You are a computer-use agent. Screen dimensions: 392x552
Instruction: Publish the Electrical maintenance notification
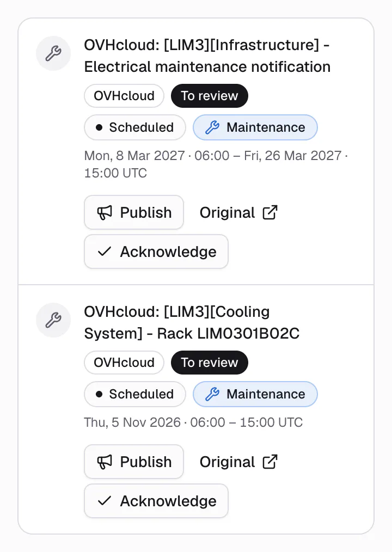tap(134, 212)
